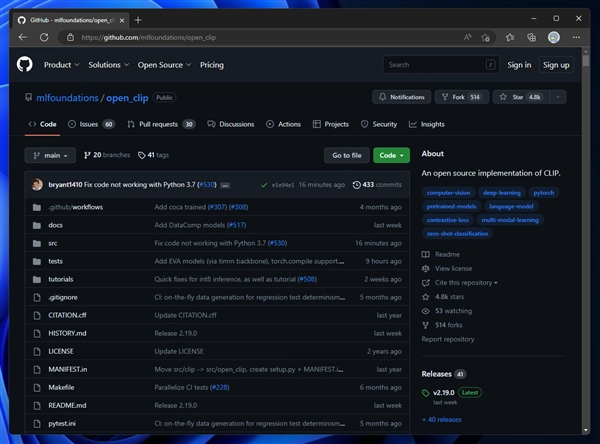Click the file icon beside Makefile

[x=37, y=387]
